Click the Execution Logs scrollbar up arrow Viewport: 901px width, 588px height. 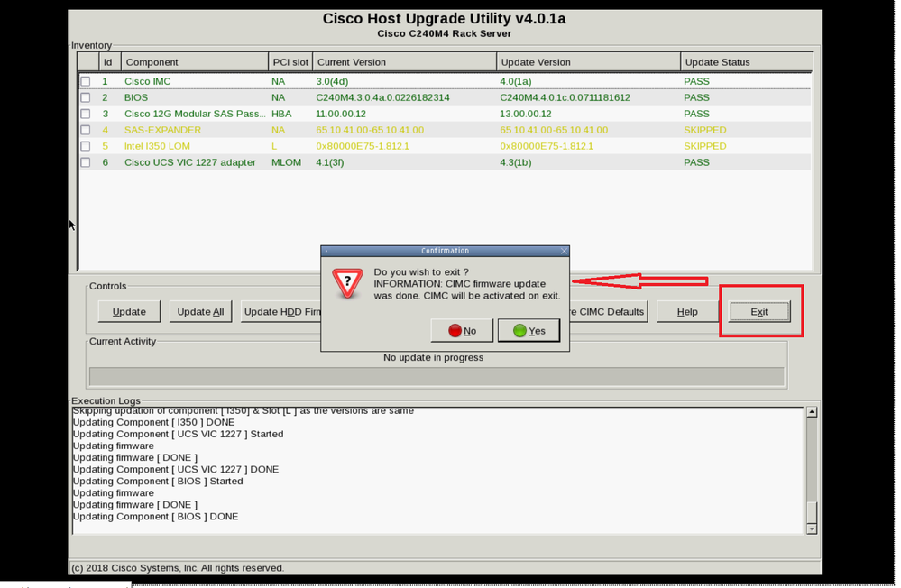(x=812, y=411)
